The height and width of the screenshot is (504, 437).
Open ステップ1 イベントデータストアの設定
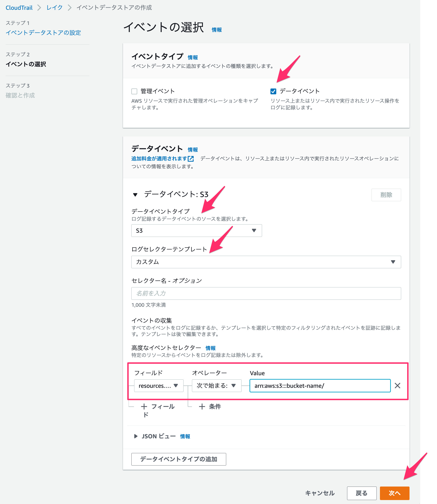(43, 32)
